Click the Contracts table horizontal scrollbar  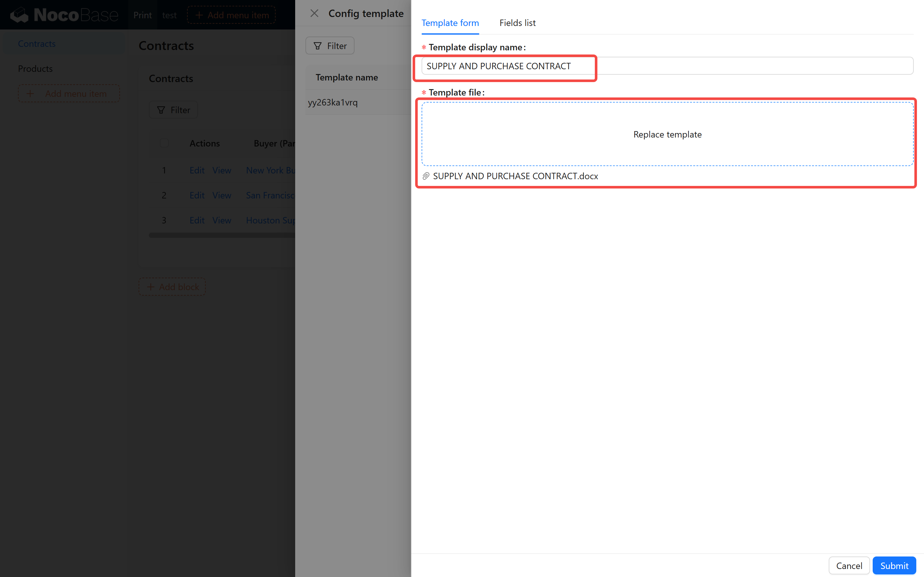[221, 236]
